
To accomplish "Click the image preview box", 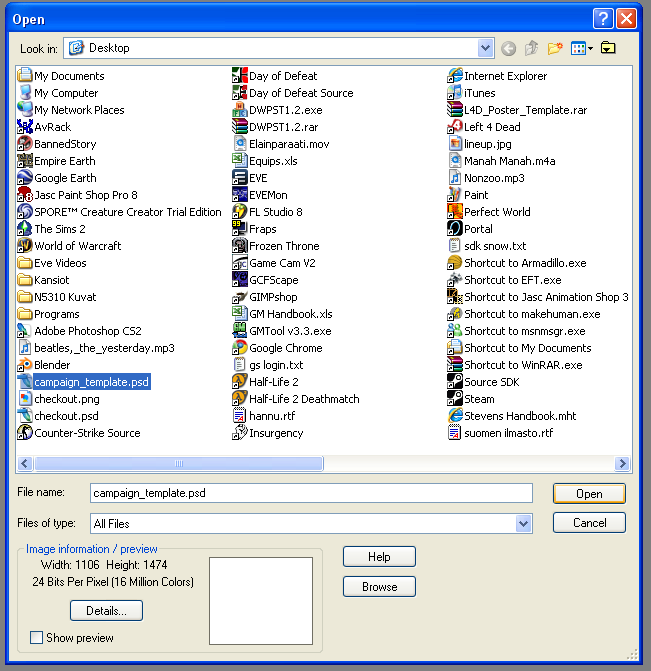I will click(x=261, y=601).
